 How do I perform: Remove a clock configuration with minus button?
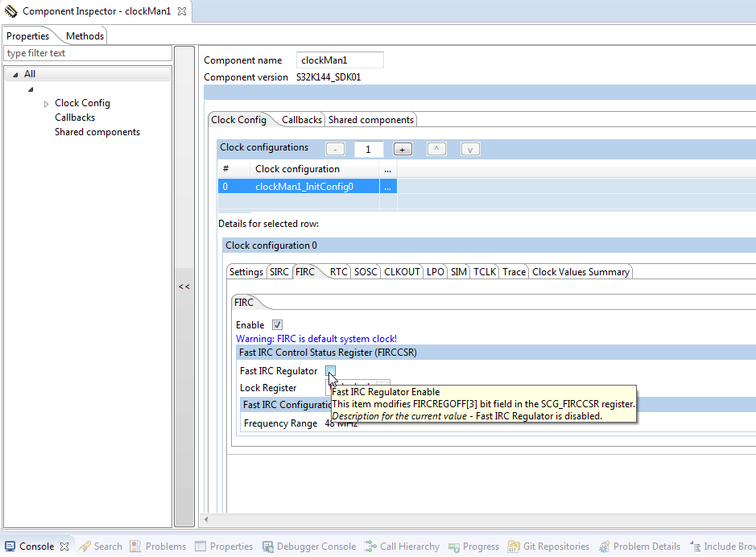pos(335,150)
